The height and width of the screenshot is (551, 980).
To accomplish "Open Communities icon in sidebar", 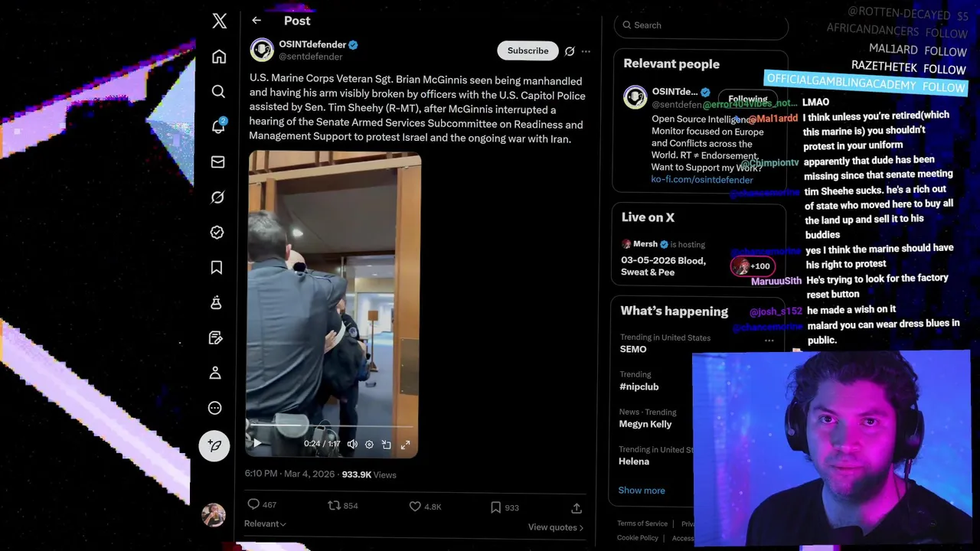I will (x=216, y=303).
